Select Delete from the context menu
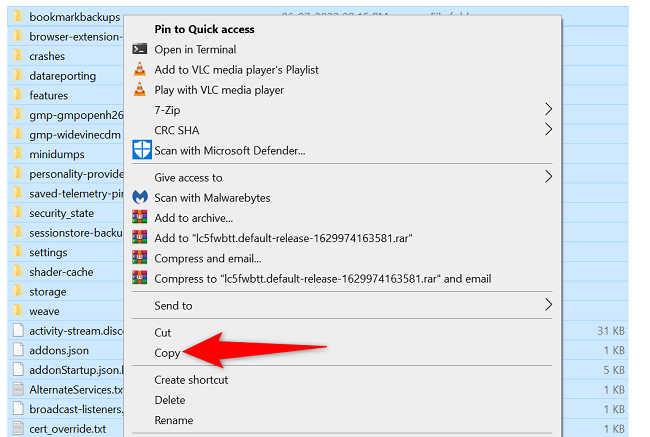 coord(171,400)
